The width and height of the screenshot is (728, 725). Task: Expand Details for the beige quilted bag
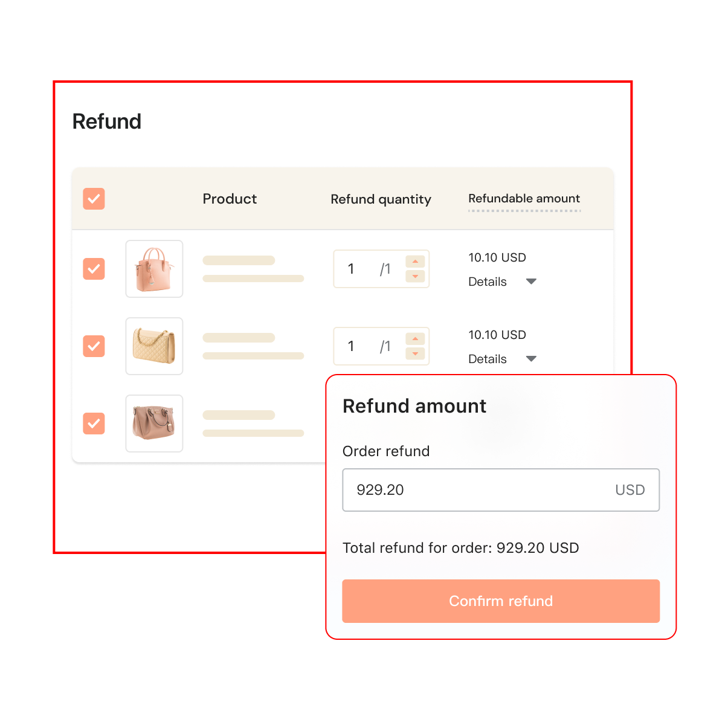tap(502, 359)
